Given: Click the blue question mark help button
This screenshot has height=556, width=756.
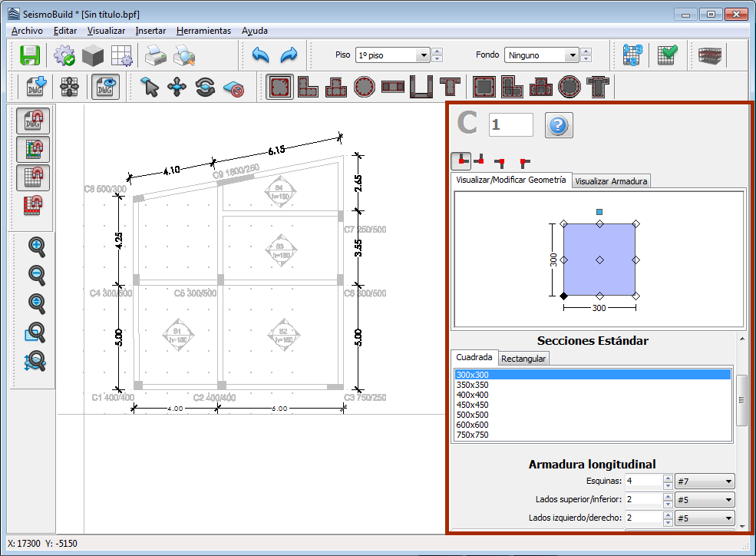Looking at the screenshot, I should click(x=559, y=124).
